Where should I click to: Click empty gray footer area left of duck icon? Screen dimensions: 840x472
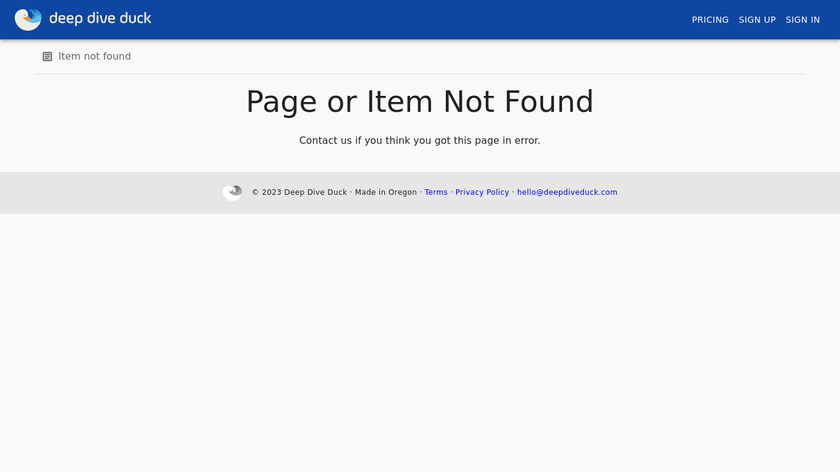pyautogui.click(x=107, y=193)
